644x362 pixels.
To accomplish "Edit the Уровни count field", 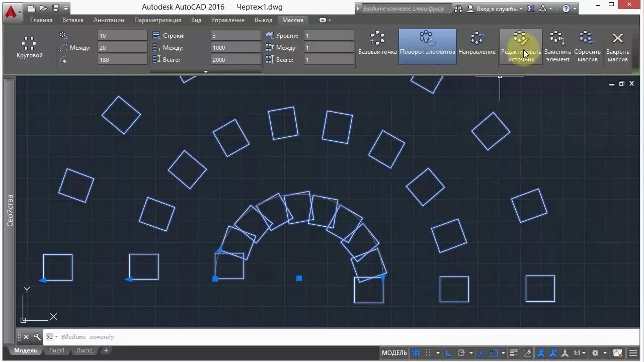I will click(329, 36).
